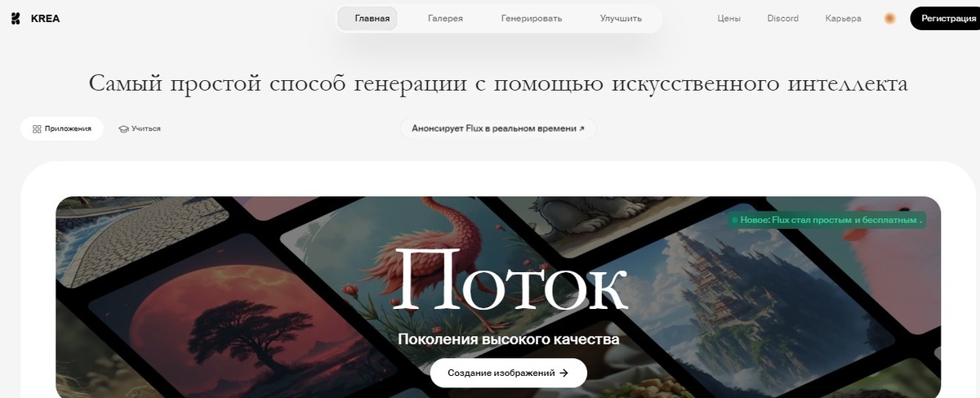This screenshot has height=398, width=980.
Task: Open the Генерировать tab
Action: tap(532, 18)
